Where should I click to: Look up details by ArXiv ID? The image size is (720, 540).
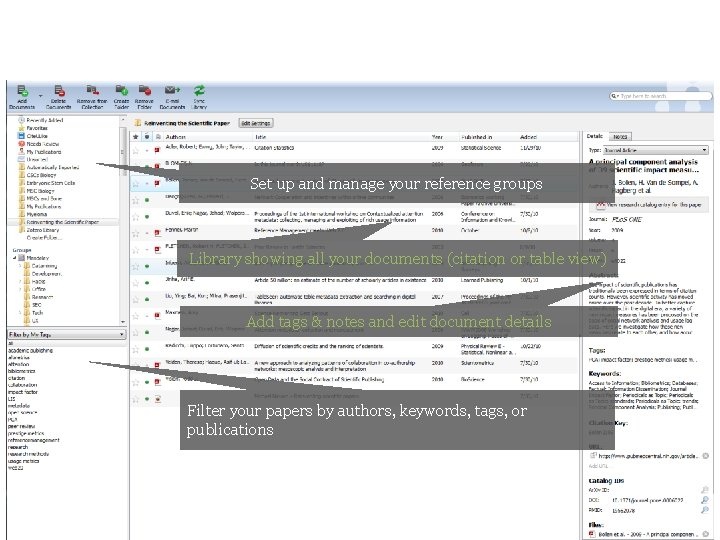(705, 490)
